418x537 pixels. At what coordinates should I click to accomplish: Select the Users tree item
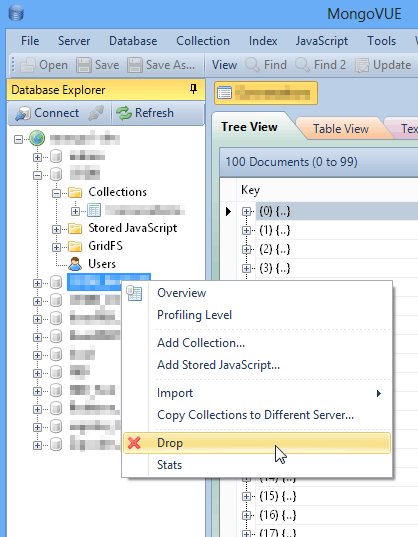[102, 264]
